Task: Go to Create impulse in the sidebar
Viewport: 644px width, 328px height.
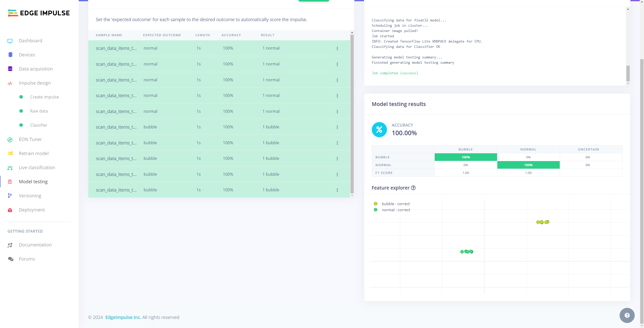Action: point(44,97)
